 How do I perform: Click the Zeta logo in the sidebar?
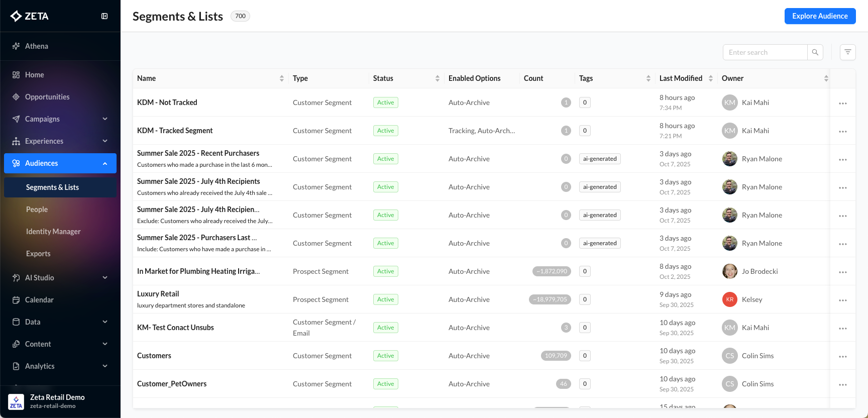click(x=30, y=16)
